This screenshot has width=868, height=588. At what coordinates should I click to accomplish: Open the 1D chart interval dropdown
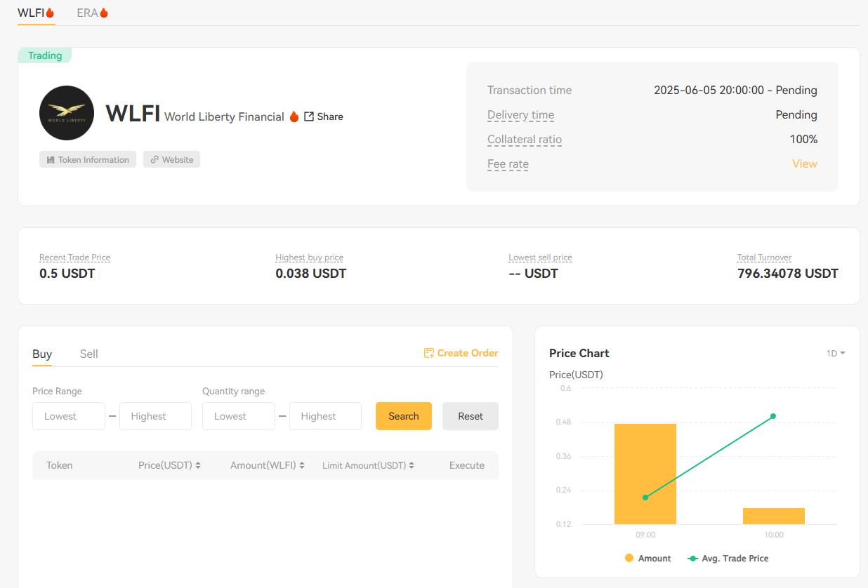click(x=836, y=354)
